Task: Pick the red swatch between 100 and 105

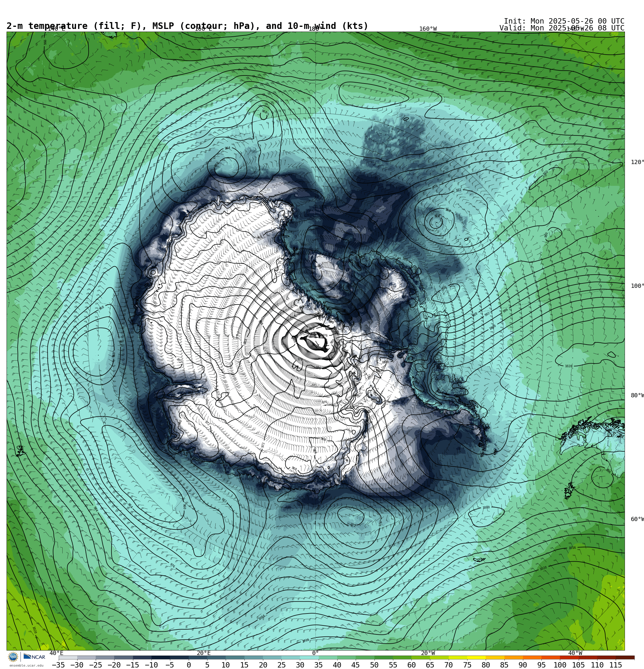Action: (569, 658)
